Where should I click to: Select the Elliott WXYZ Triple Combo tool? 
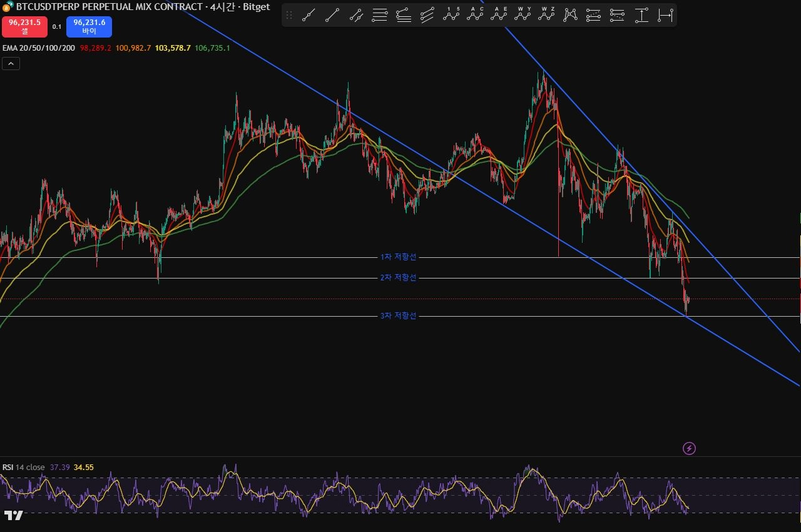pos(546,15)
